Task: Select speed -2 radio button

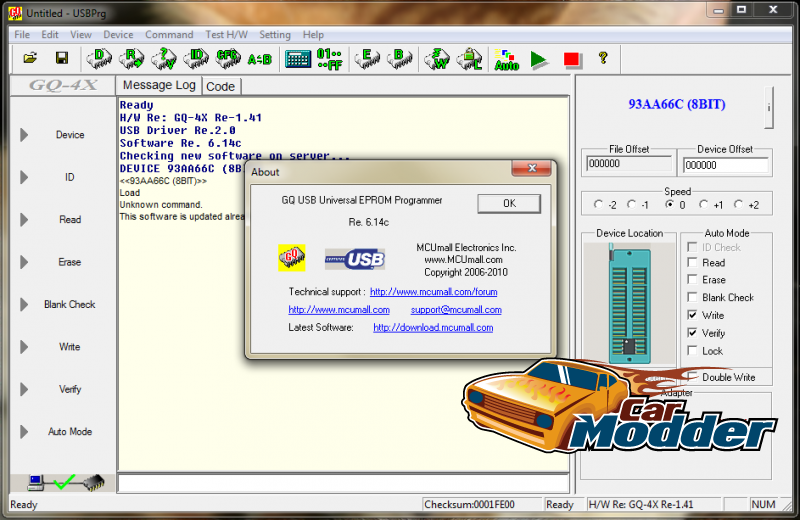Action: (x=598, y=204)
